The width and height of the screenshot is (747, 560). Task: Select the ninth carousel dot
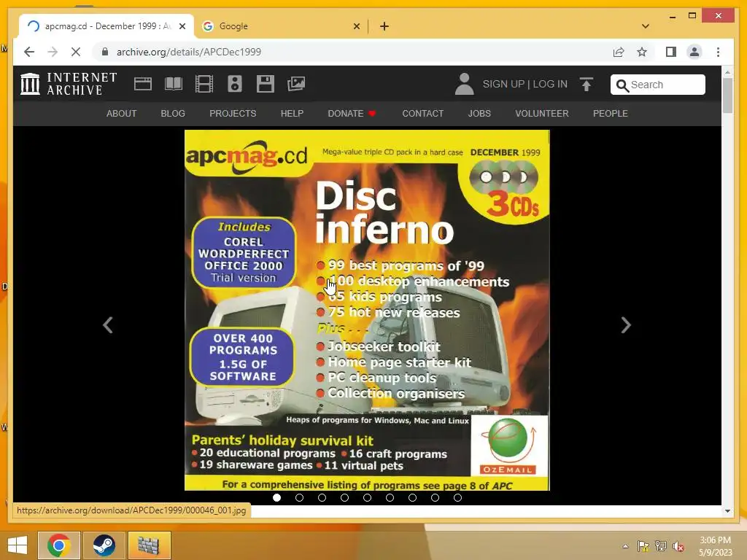458,497
